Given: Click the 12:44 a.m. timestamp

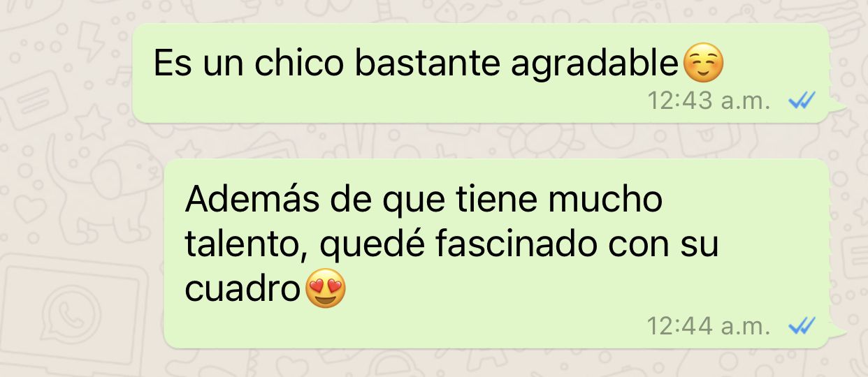Looking at the screenshot, I should (x=709, y=325).
